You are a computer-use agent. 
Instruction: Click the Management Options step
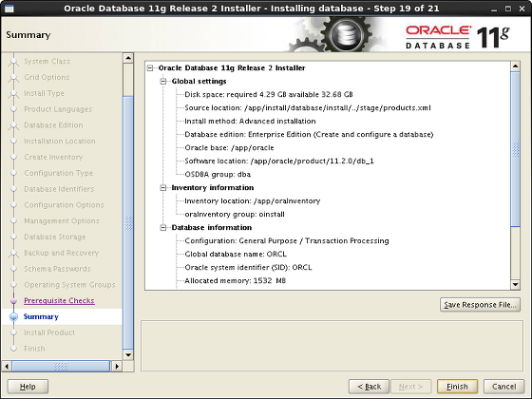(x=62, y=220)
